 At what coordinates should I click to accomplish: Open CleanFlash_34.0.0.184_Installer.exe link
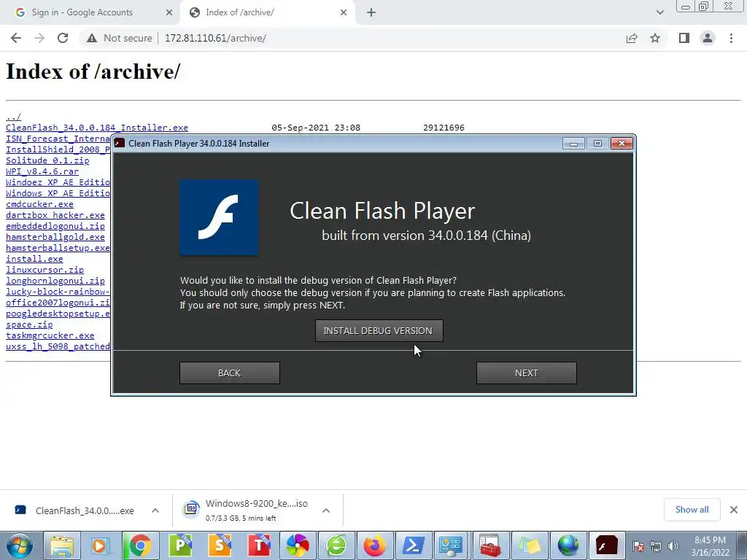(97, 128)
